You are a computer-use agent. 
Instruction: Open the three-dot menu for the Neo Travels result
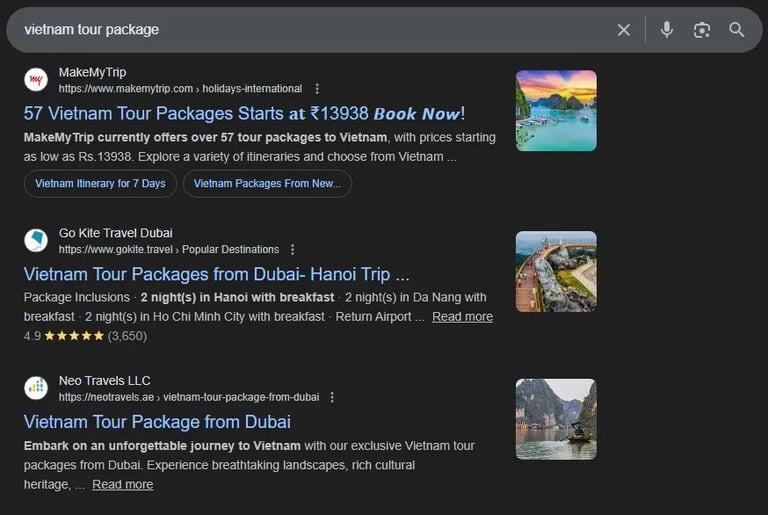(x=332, y=397)
